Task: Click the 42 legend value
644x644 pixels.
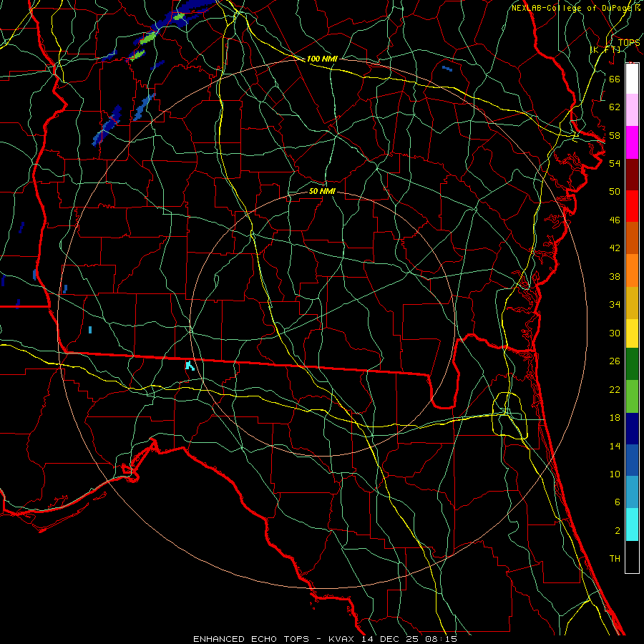Action: (615, 248)
